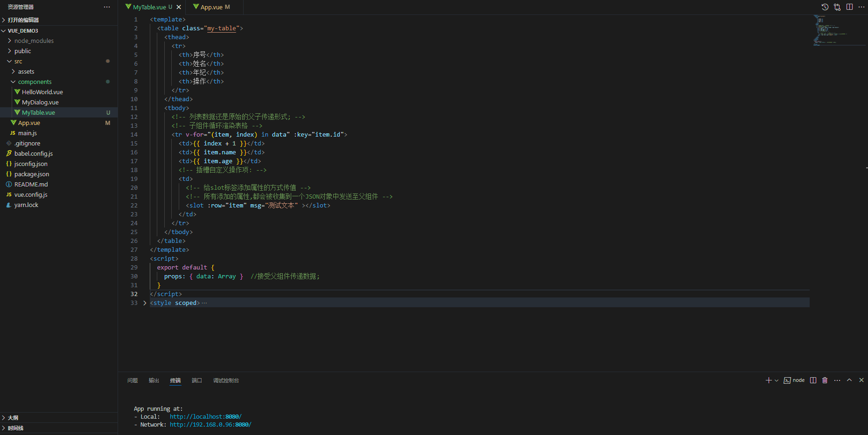Click the '<th>操作</th>' header line
This screenshot has height=435, width=868.
201,82
